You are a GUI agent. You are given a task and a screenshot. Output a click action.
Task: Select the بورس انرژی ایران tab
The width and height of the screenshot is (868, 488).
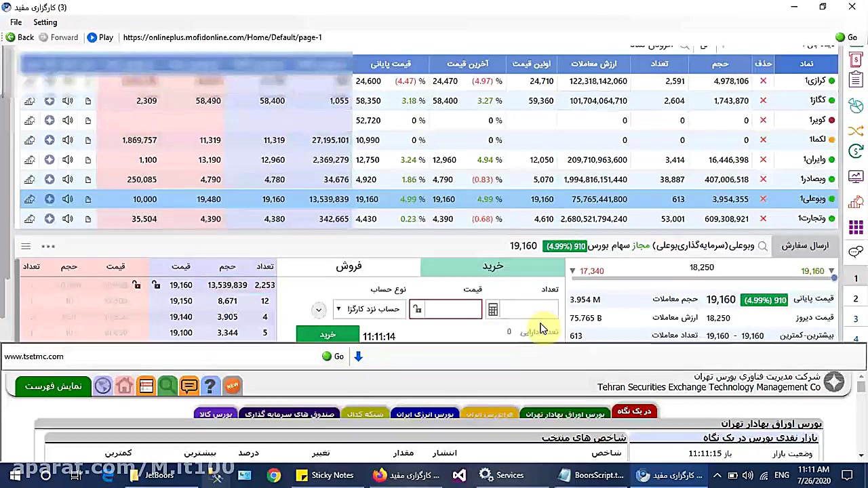tap(425, 413)
